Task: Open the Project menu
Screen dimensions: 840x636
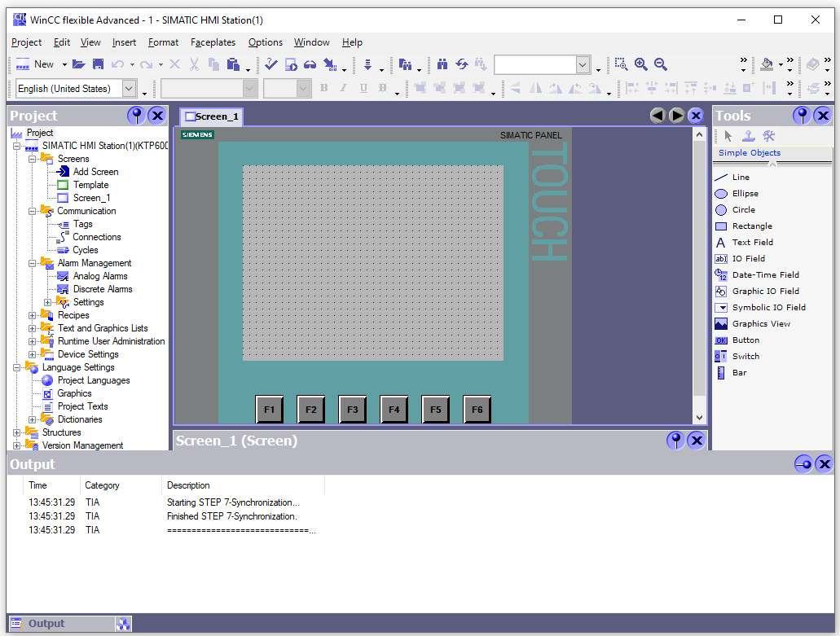Action: pyautogui.click(x=26, y=42)
